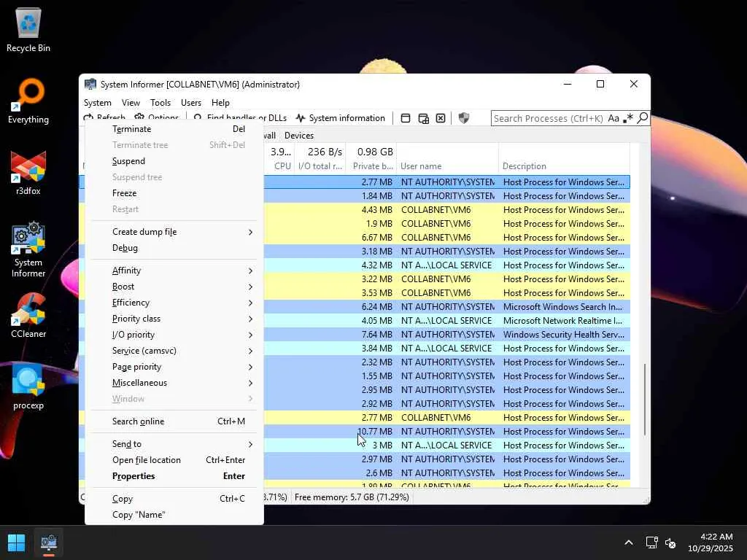
Task: Choose Terminate in the context menu
Action: pos(174,129)
